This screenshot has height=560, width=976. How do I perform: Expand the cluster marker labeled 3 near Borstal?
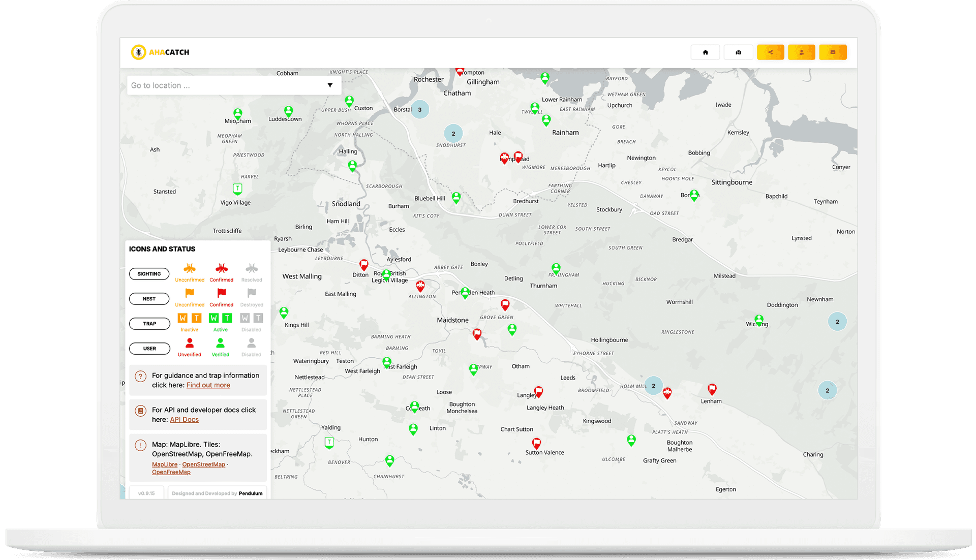pyautogui.click(x=420, y=109)
